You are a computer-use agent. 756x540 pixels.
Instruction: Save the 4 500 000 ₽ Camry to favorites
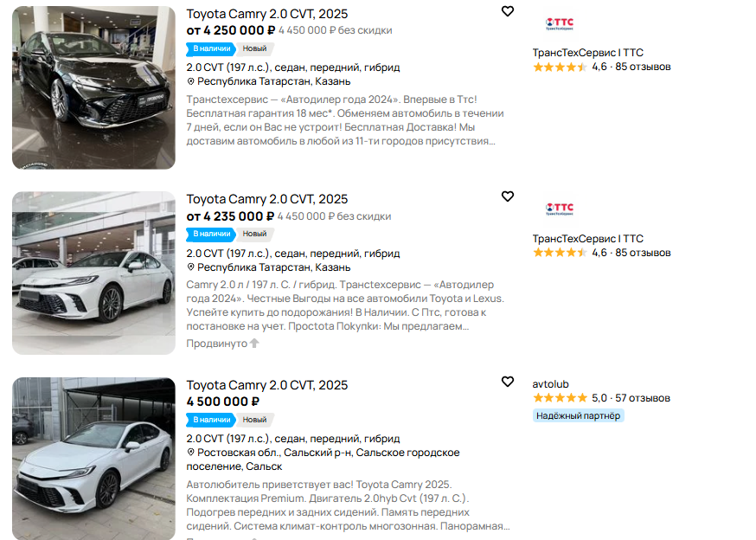coord(508,382)
